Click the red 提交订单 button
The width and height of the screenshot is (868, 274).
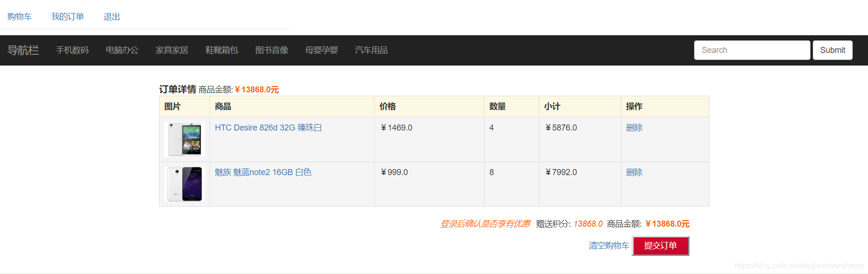(661, 246)
